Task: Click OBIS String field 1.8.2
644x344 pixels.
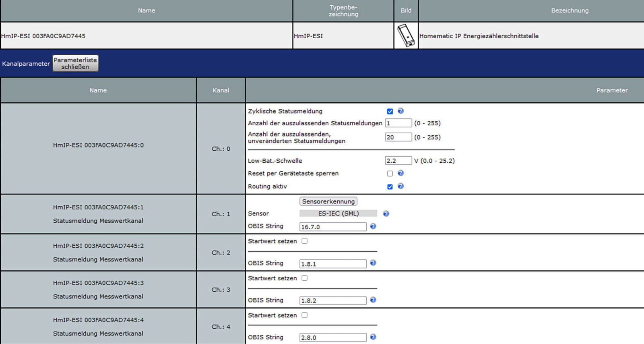Action: (333, 300)
